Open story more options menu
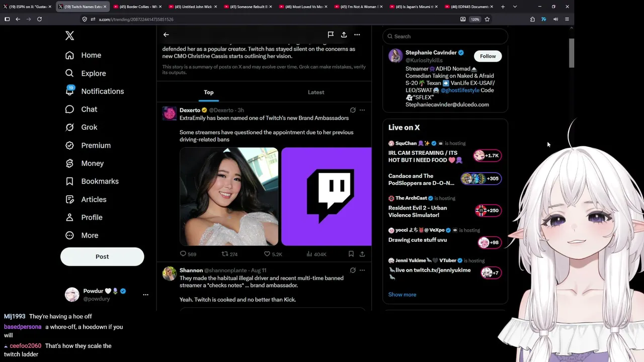This screenshot has height=362, width=644. (357, 35)
